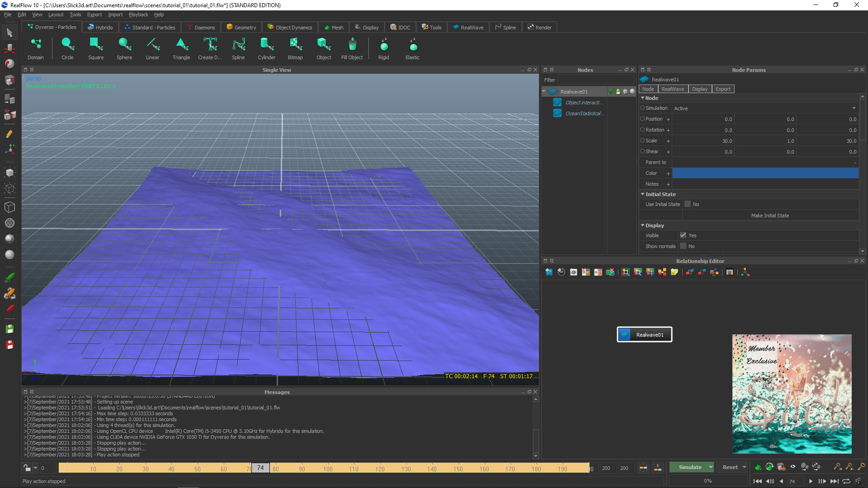
Task: Open the Simulate button dropdown arrow
Action: pos(711,467)
